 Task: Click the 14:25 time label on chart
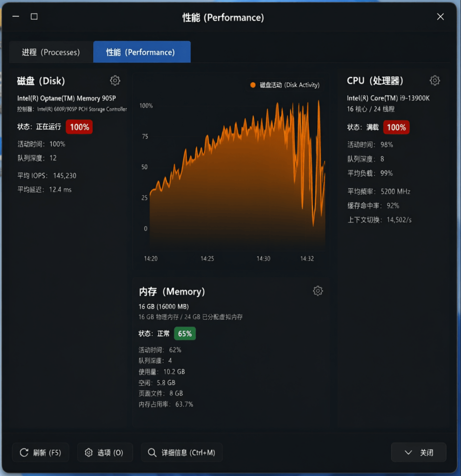(207, 258)
